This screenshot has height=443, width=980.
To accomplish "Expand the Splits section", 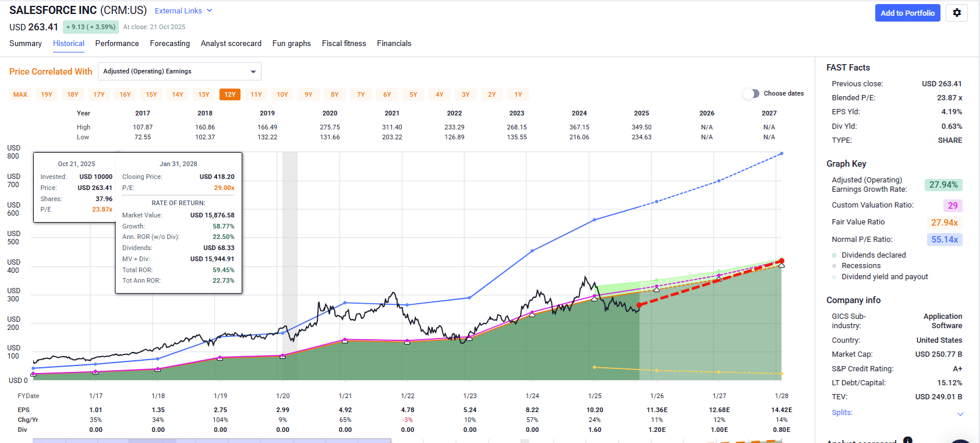I will [960, 414].
